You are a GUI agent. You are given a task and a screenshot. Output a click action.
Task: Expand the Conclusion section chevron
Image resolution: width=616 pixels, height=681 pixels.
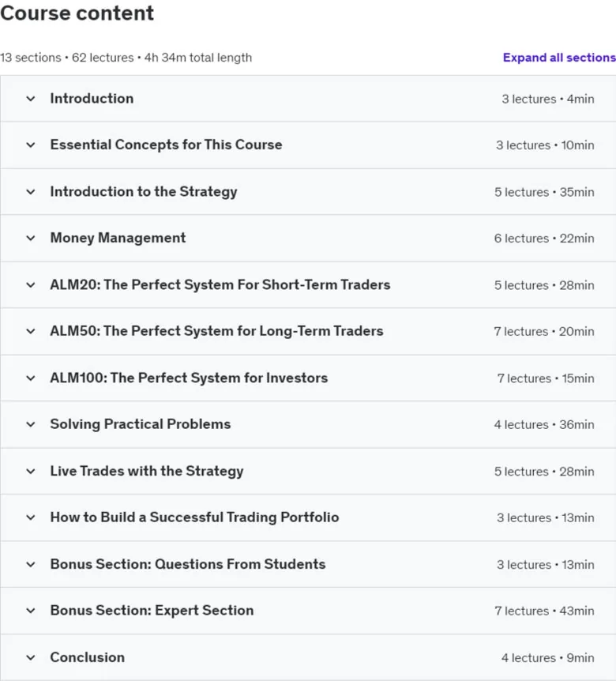coord(30,657)
